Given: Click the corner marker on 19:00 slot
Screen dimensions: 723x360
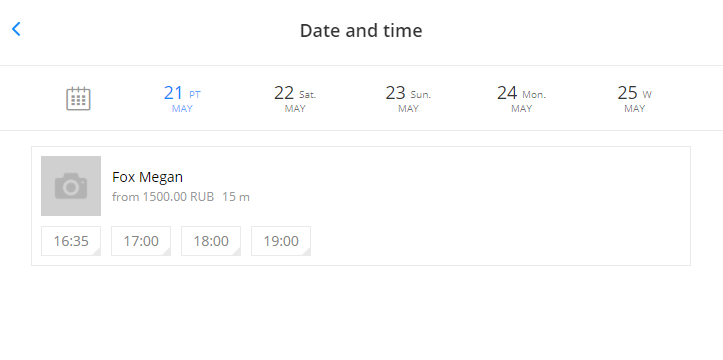Looking at the screenshot, I should (x=307, y=252).
